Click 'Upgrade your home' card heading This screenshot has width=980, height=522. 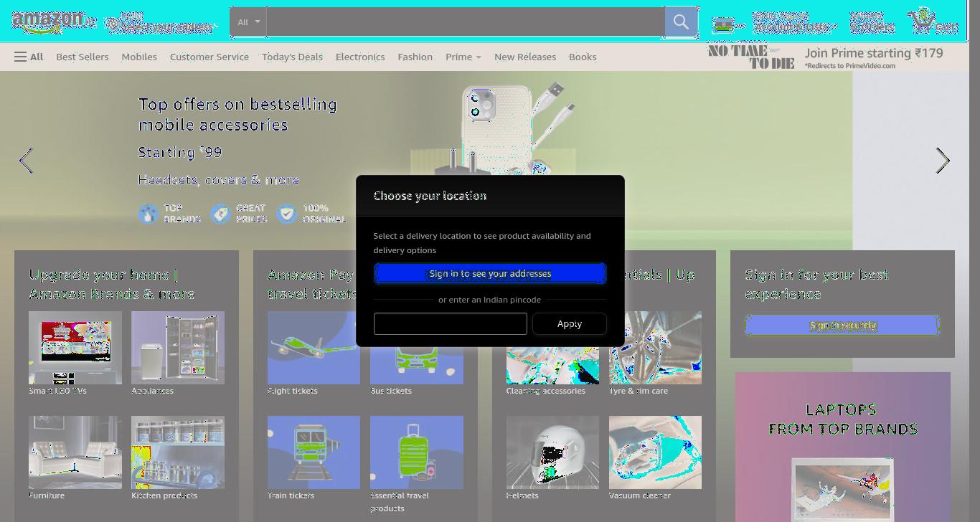coord(112,284)
